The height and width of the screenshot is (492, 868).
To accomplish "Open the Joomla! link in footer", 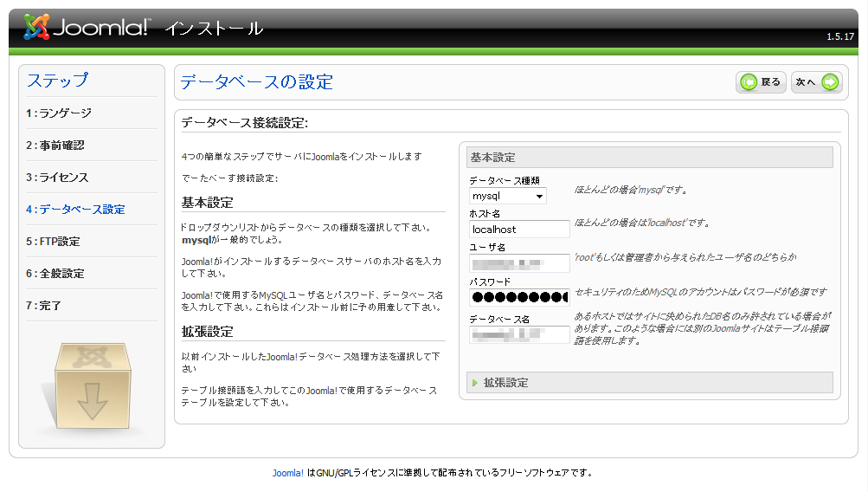I will pos(287,473).
